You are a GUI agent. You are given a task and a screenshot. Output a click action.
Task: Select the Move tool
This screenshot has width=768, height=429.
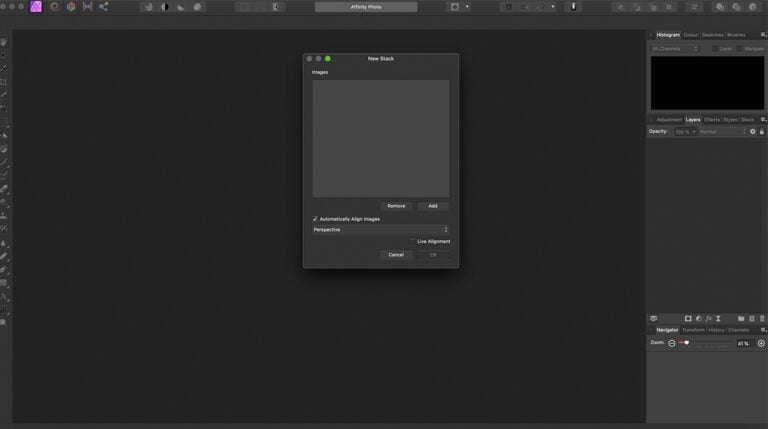click(x=3, y=56)
